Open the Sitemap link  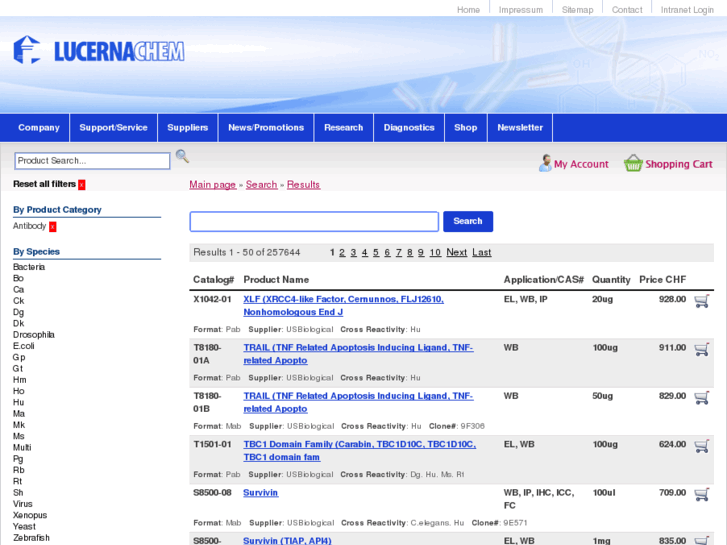[577, 10]
